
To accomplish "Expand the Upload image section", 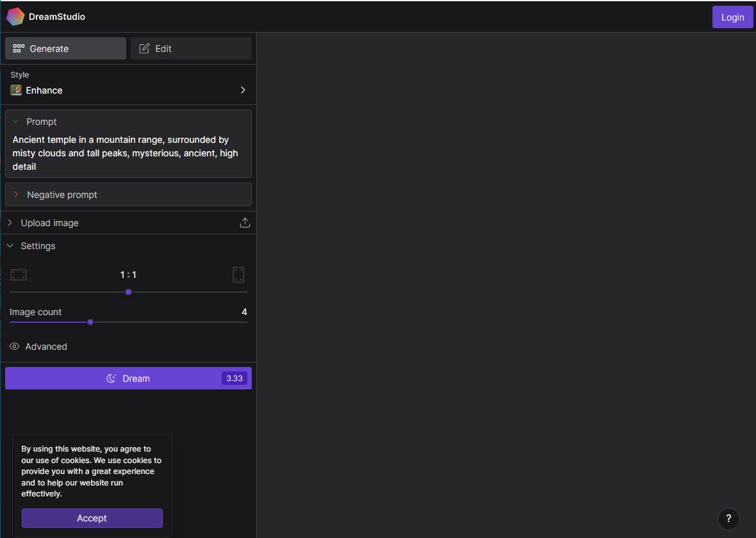I will 10,223.
